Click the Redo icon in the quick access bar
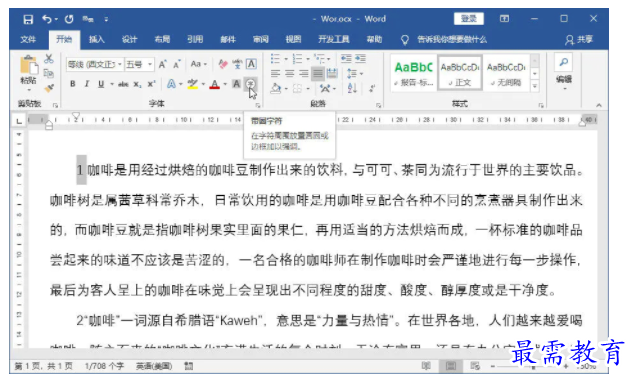The height and width of the screenshot is (384, 633). pyautogui.click(x=69, y=19)
